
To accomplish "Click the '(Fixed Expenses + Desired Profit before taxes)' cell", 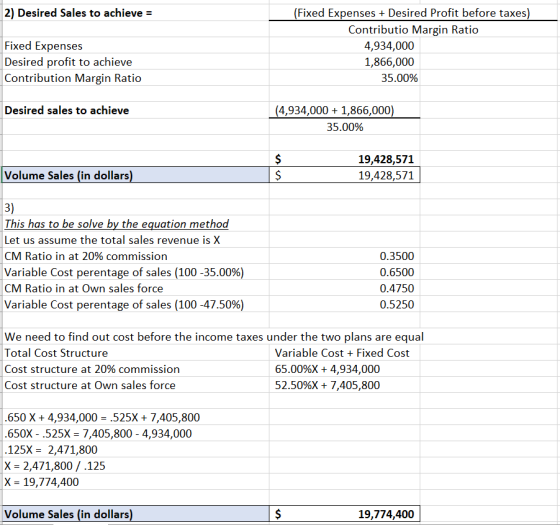I will point(412,13).
